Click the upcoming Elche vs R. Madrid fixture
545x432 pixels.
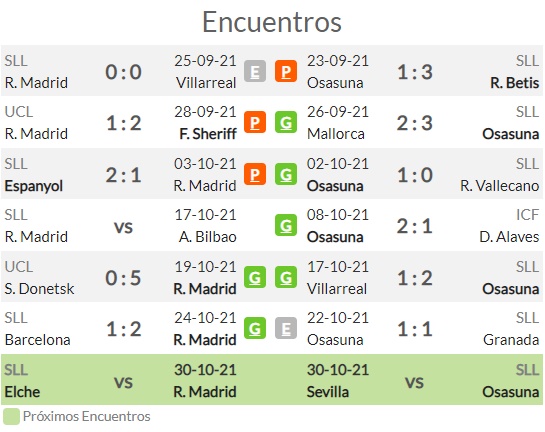[120, 381]
